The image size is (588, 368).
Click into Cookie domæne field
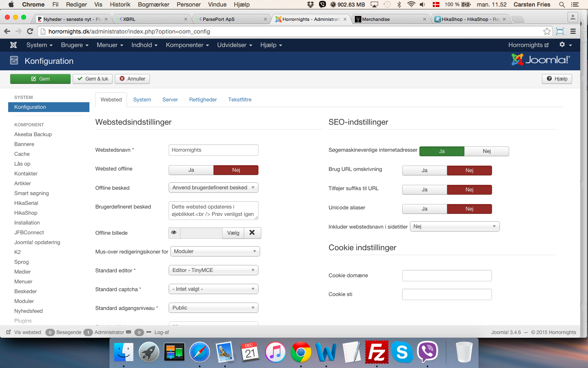447,276
